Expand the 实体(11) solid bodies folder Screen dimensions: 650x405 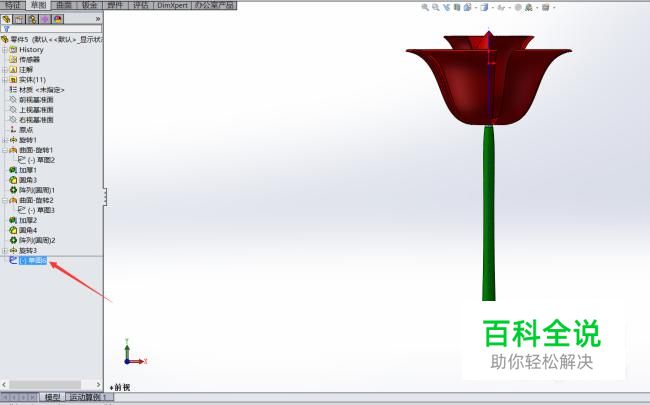click(x=5, y=80)
